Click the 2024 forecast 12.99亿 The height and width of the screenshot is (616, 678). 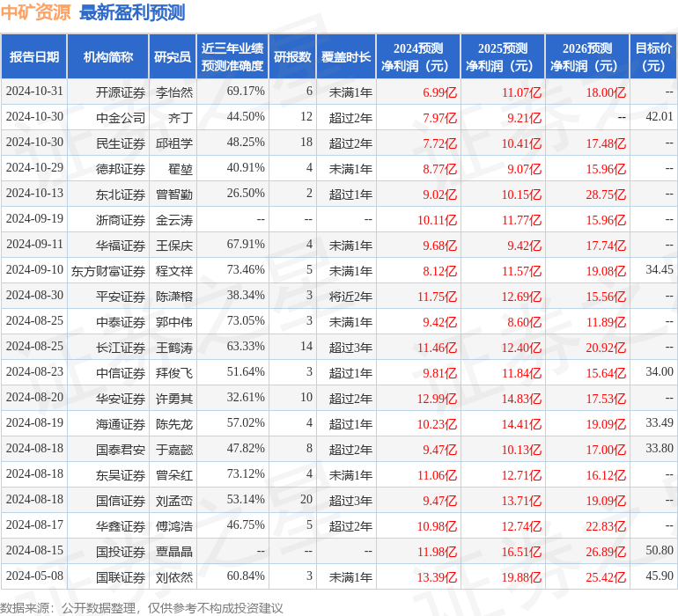click(x=437, y=399)
